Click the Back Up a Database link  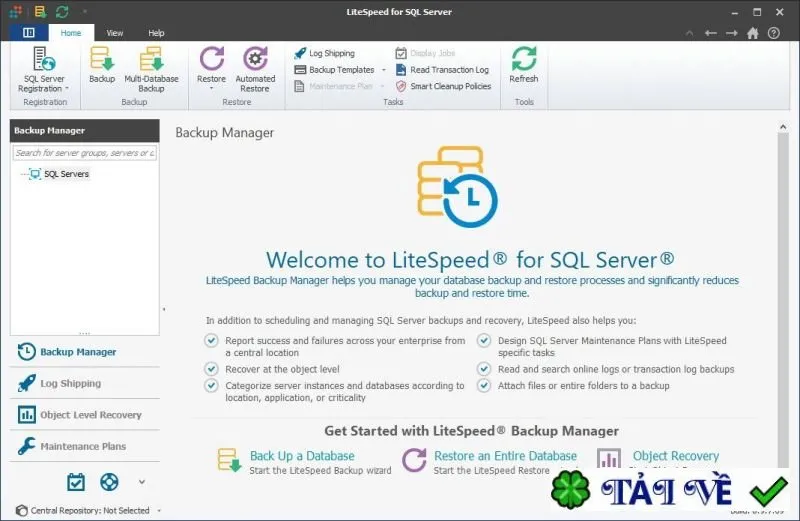coord(302,456)
